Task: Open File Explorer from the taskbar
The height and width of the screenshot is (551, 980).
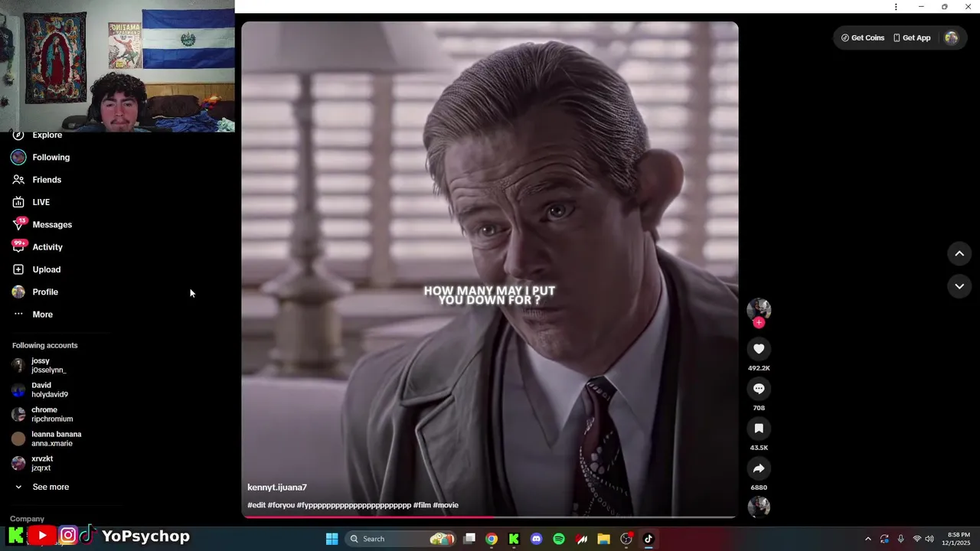Action: [x=603, y=539]
